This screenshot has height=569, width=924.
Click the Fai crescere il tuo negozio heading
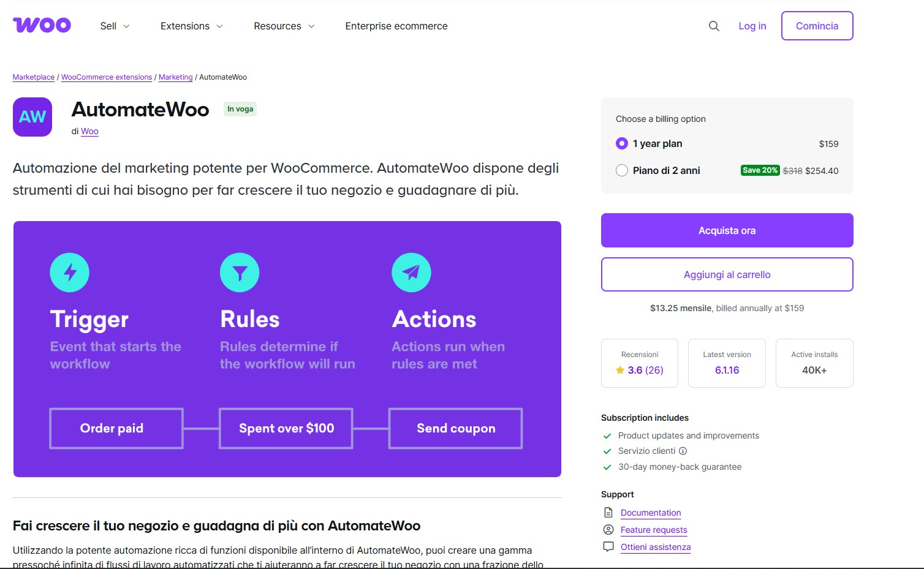coord(216,526)
